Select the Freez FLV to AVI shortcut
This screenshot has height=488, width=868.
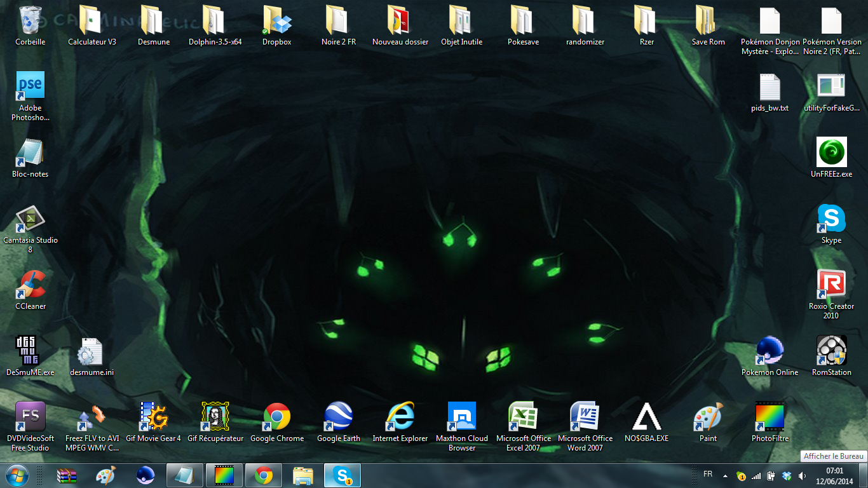(92, 427)
